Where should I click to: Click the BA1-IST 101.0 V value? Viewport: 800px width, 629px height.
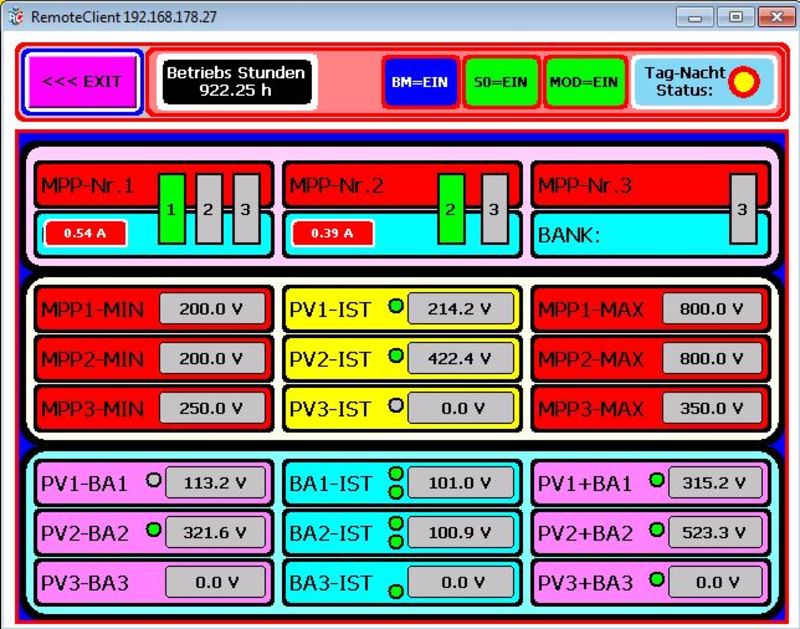point(460,482)
